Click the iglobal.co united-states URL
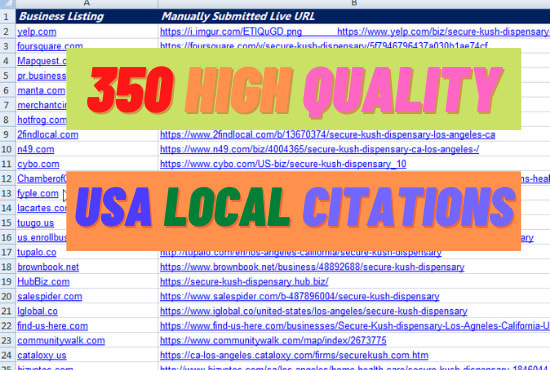550x370 pixels. pos(314,311)
